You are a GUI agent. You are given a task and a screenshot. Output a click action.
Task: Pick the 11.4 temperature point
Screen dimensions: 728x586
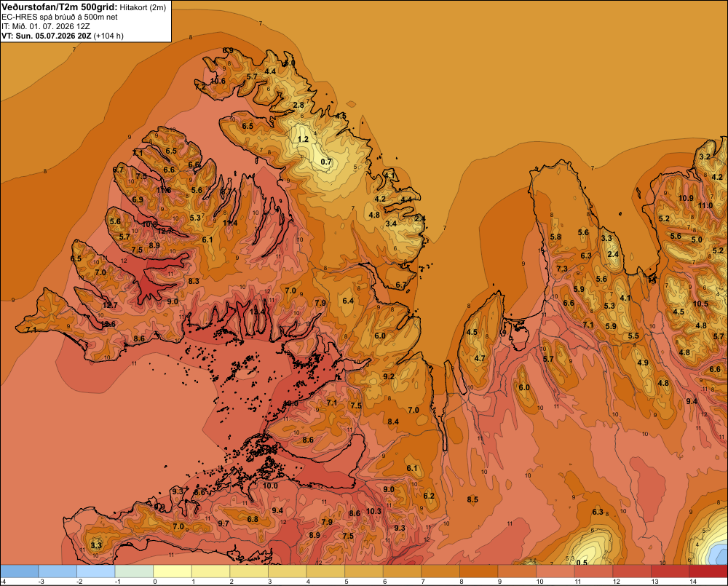point(230,223)
